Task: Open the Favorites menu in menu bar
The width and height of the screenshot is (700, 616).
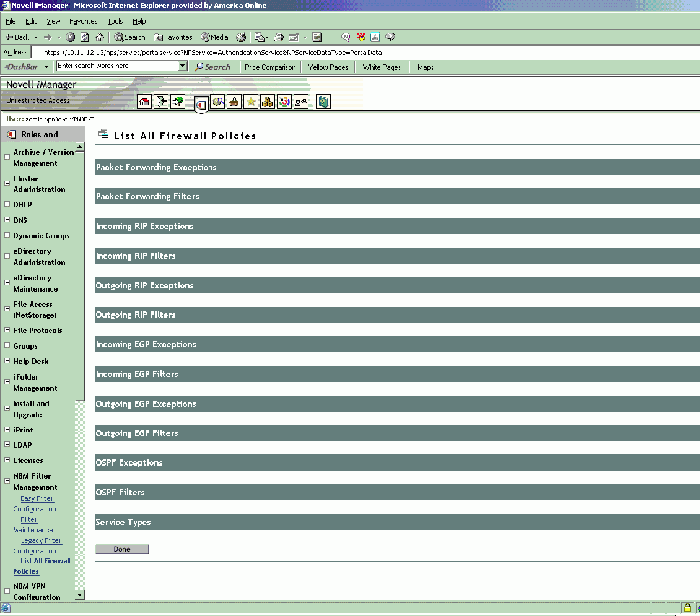Action: click(83, 21)
